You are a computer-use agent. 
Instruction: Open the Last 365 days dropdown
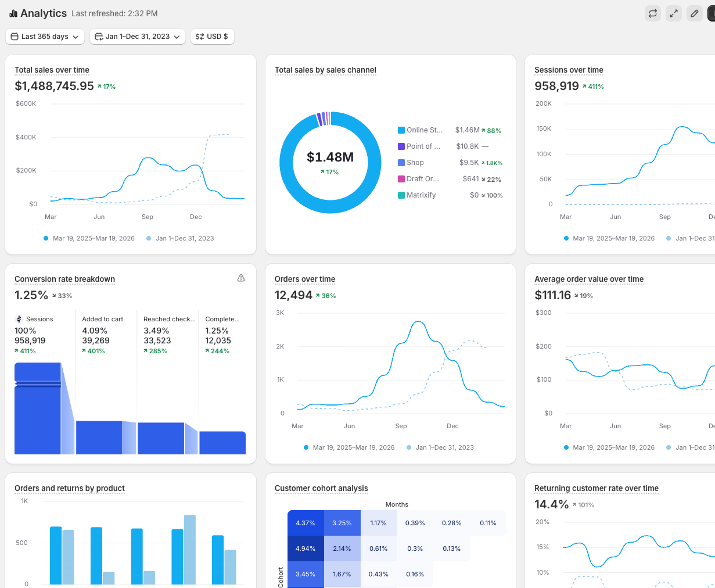45,37
